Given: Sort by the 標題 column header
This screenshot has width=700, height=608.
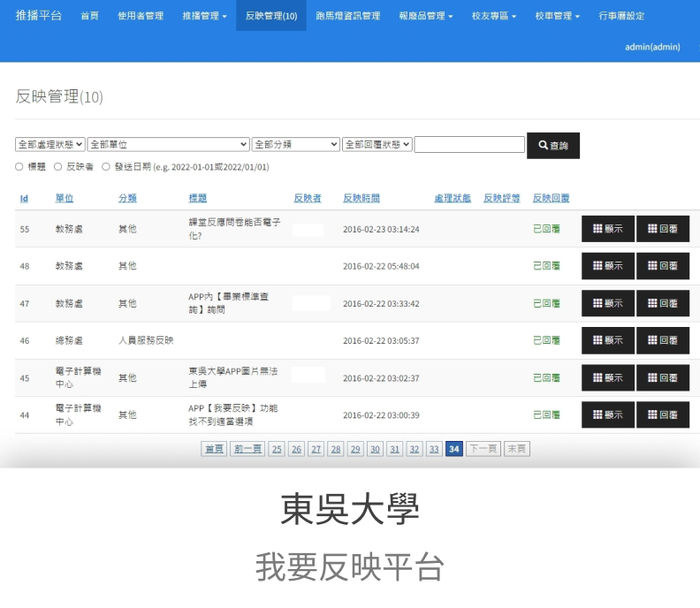Looking at the screenshot, I should click(198, 198).
